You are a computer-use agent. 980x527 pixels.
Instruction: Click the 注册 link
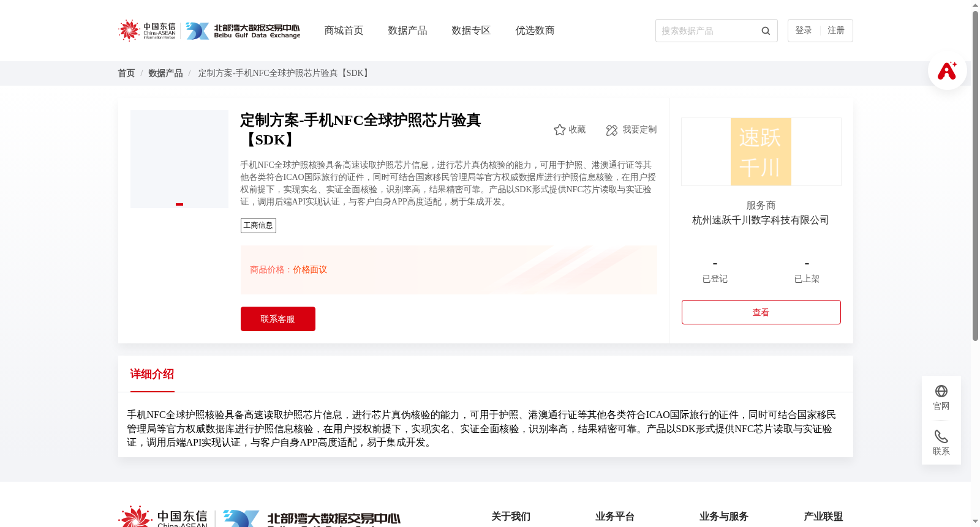pos(836,31)
